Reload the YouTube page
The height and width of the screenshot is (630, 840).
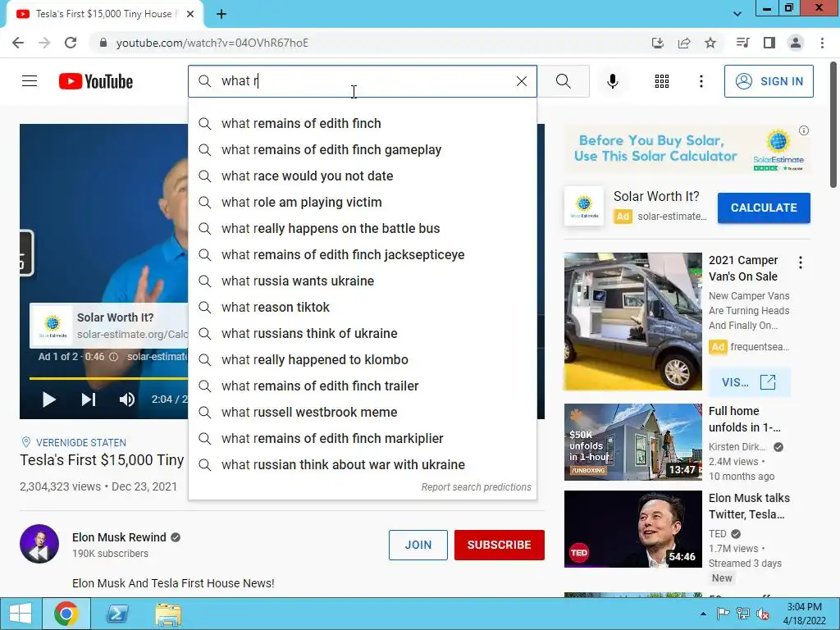click(x=71, y=43)
